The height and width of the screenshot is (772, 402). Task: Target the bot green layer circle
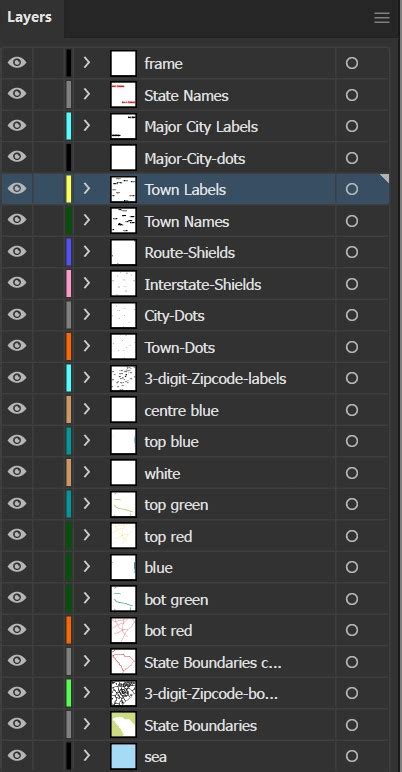coord(352,599)
